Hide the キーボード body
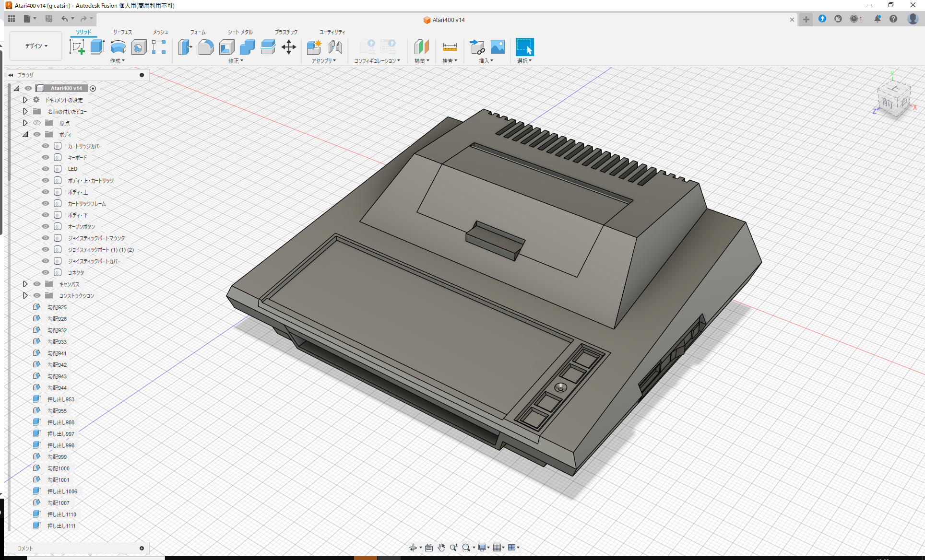The width and height of the screenshot is (925, 560). (45, 157)
